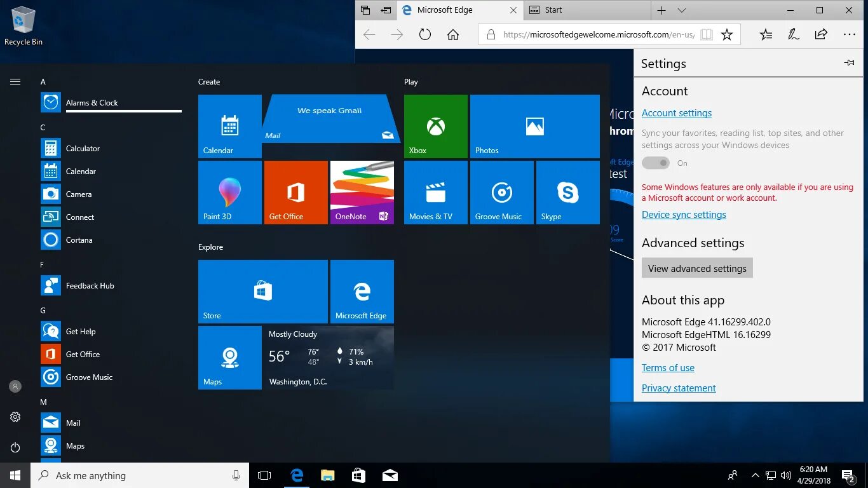Open Settings gear in Start menu
Screen dimensions: 868x488
(15, 417)
